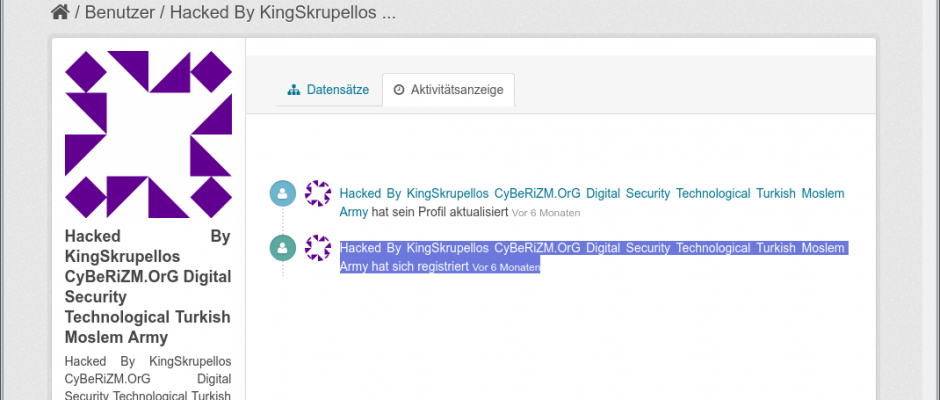The height and width of the screenshot is (400, 940).
Task: Click blue user icon for profile update activity
Action: tap(283, 194)
